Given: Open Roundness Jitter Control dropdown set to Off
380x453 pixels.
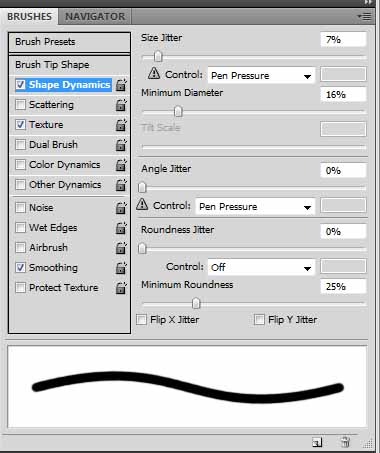Looking at the screenshot, I should pos(261,267).
